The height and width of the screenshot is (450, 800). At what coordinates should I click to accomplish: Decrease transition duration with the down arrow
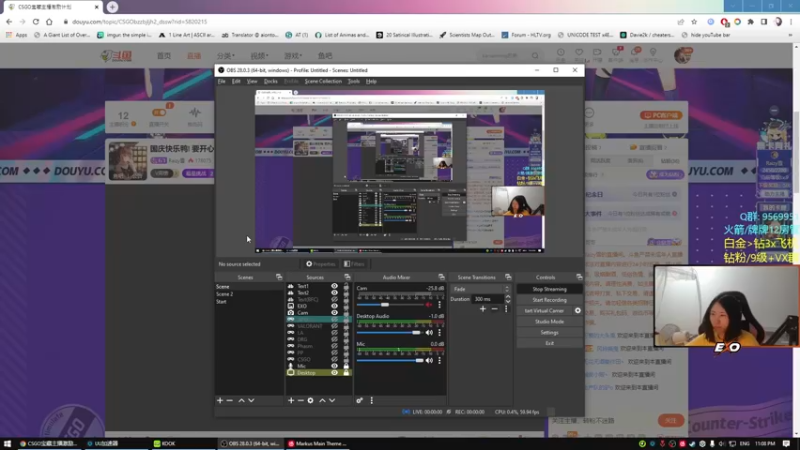508,302
